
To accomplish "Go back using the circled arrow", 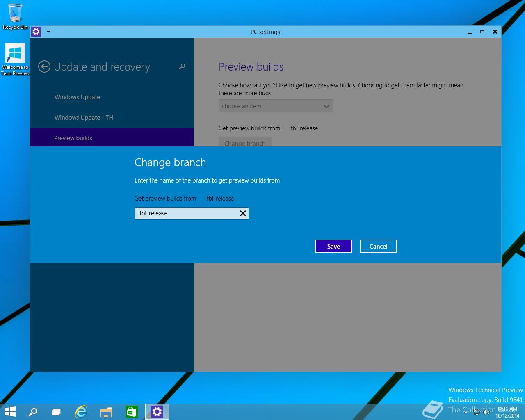I will click(x=44, y=66).
